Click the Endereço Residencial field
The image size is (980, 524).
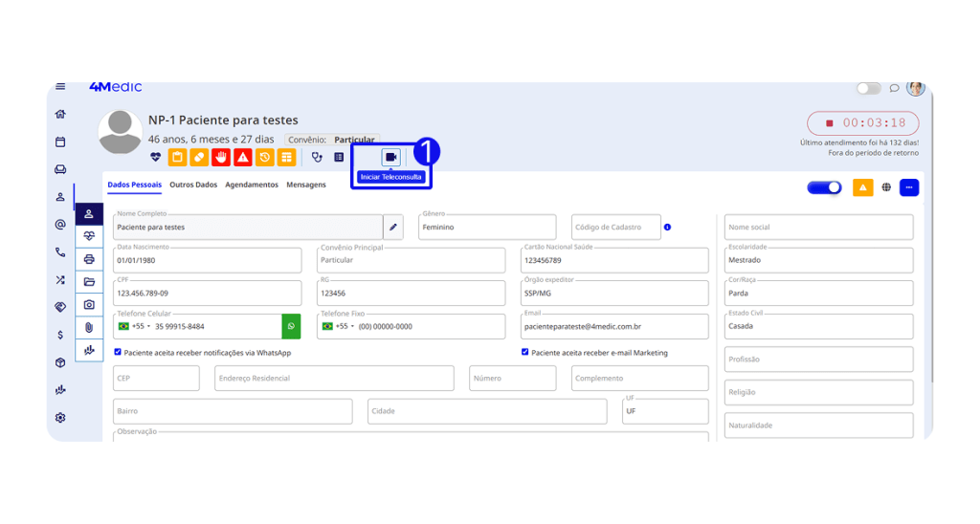[x=334, y=378]
